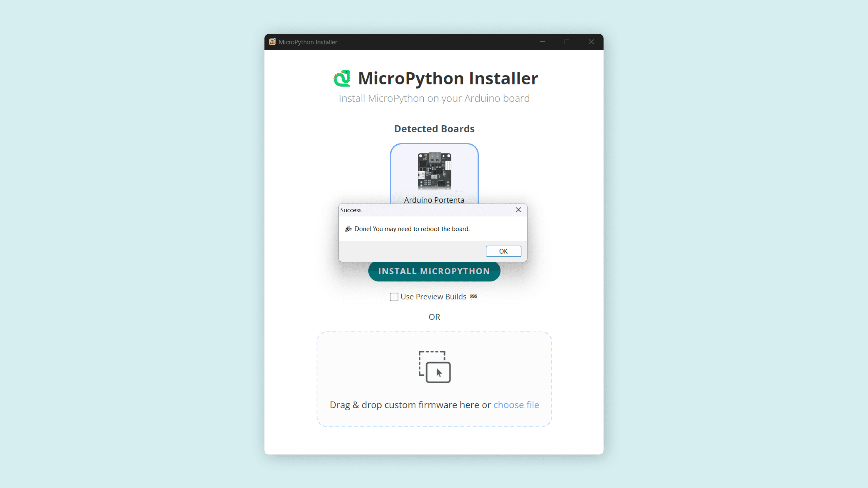Click the Install MicroPython button
868x488 pixels.
coord(434,271)
